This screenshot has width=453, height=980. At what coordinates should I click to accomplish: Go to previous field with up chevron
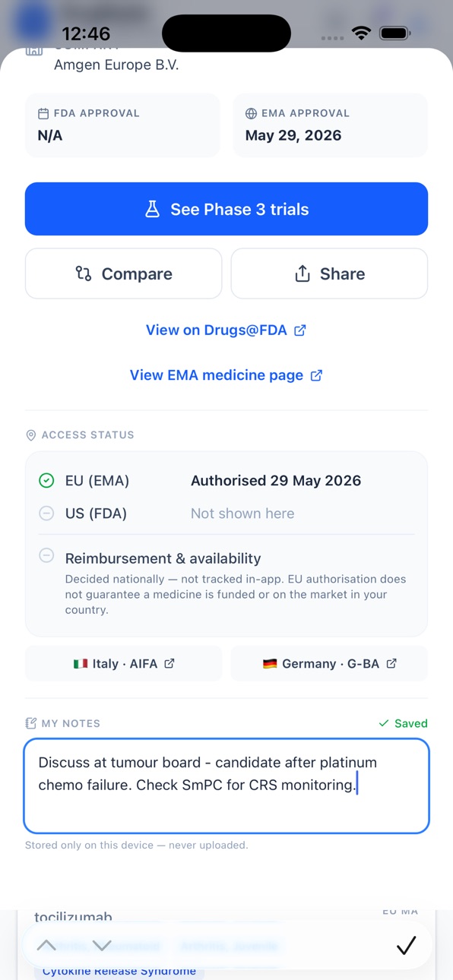click(46, 946)
